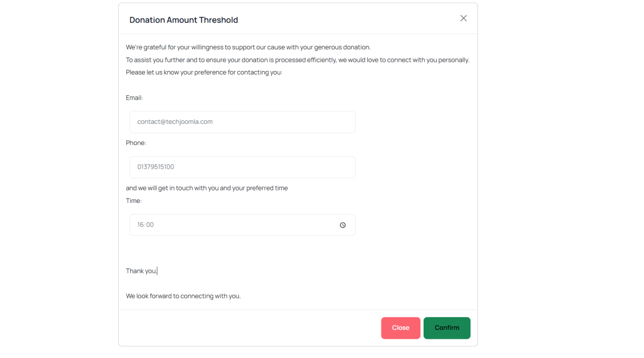Viewport: 644px width, 358px height.
Task: Click "Please let us know your preference" line
Action: (x=204, y=73)
